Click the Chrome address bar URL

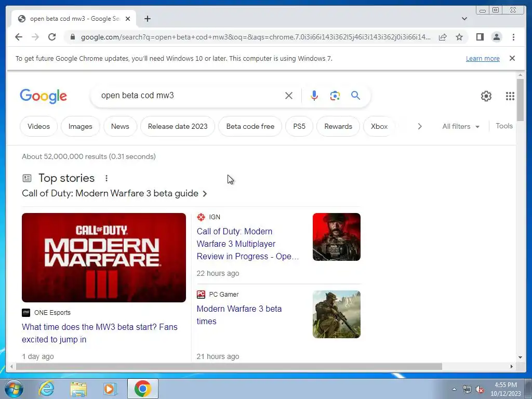coord(256,37)
